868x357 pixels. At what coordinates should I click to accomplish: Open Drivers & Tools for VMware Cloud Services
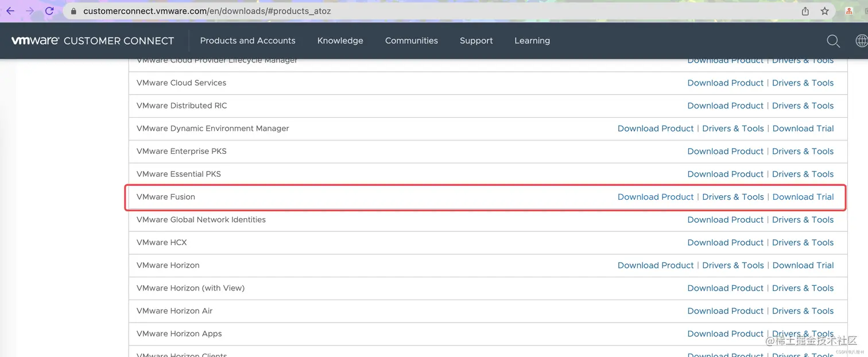tap(803, 83)
